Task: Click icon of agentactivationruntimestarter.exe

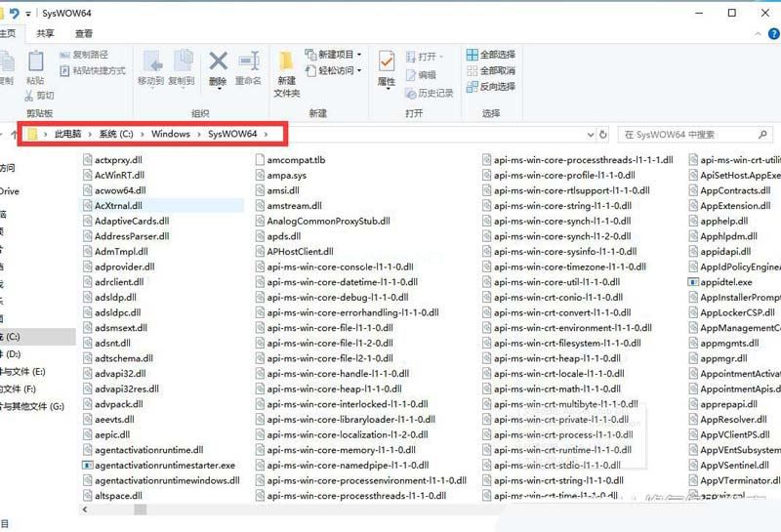Action: coord(87,466)
